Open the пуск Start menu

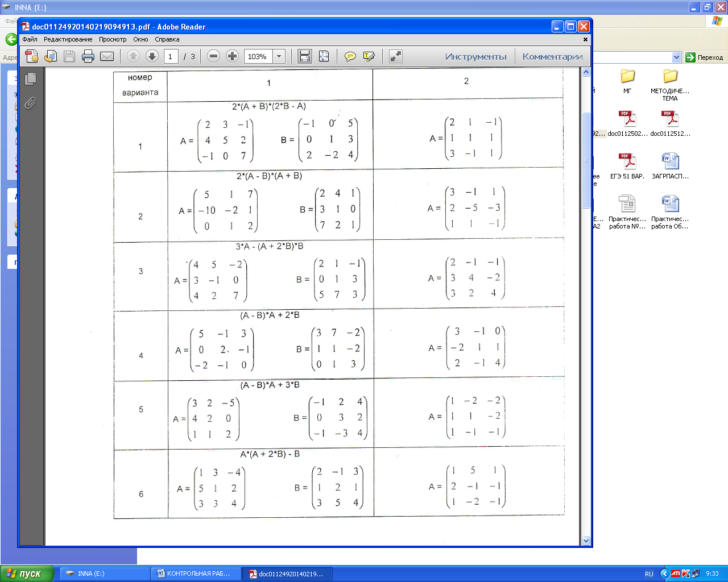pos(27,573)
